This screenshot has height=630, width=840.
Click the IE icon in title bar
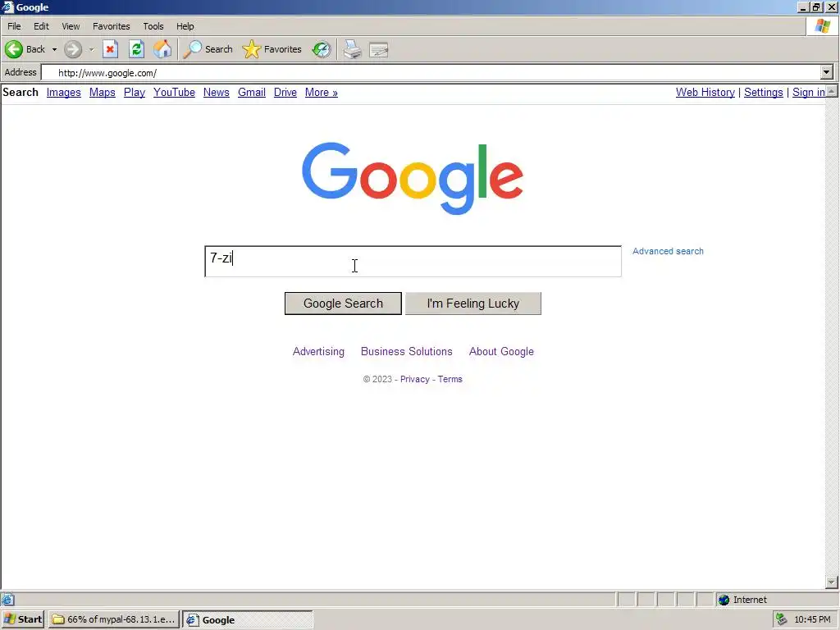point(7,7)
